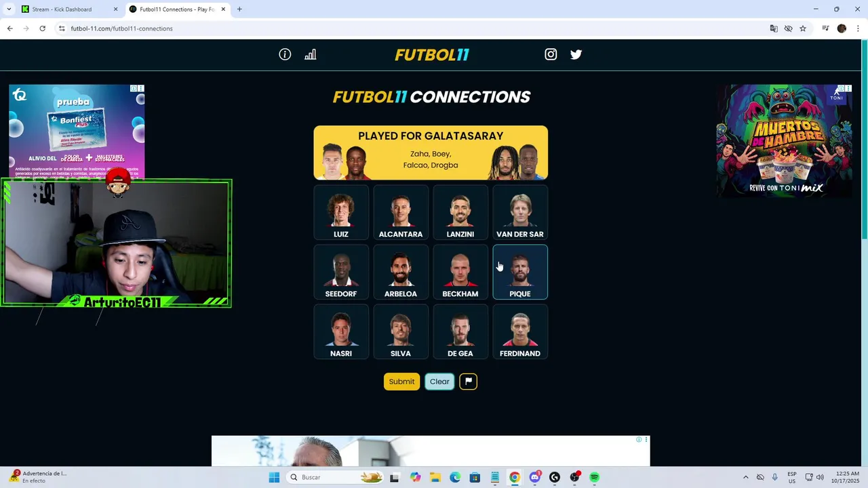Open the volume icon in system tray
Screen dimensions: 868x488
point(820,477)
